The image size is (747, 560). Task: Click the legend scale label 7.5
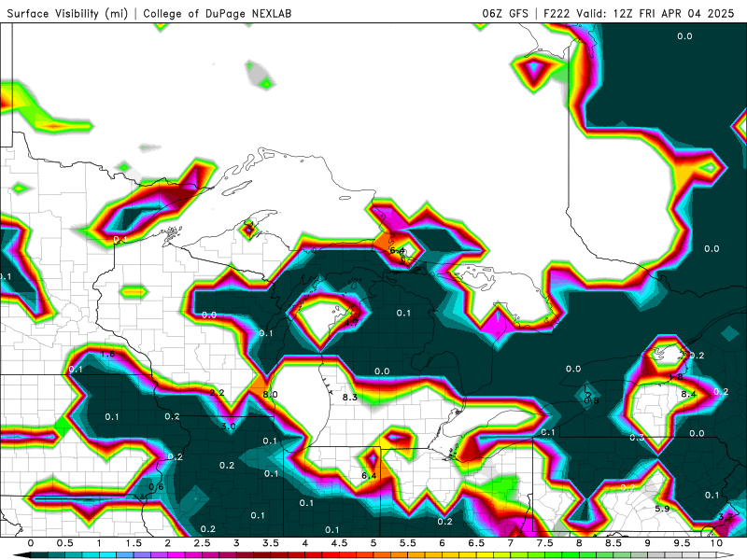[x=544, y=543]
